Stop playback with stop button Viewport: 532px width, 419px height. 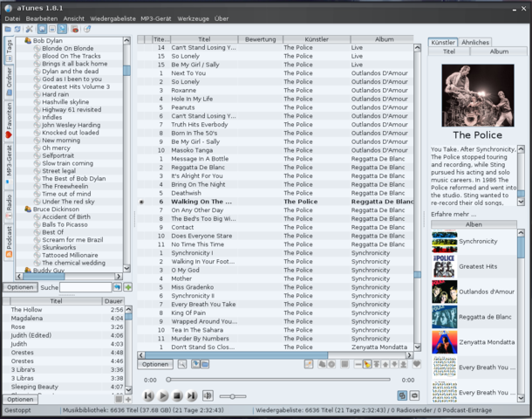(x=177, y=396)
